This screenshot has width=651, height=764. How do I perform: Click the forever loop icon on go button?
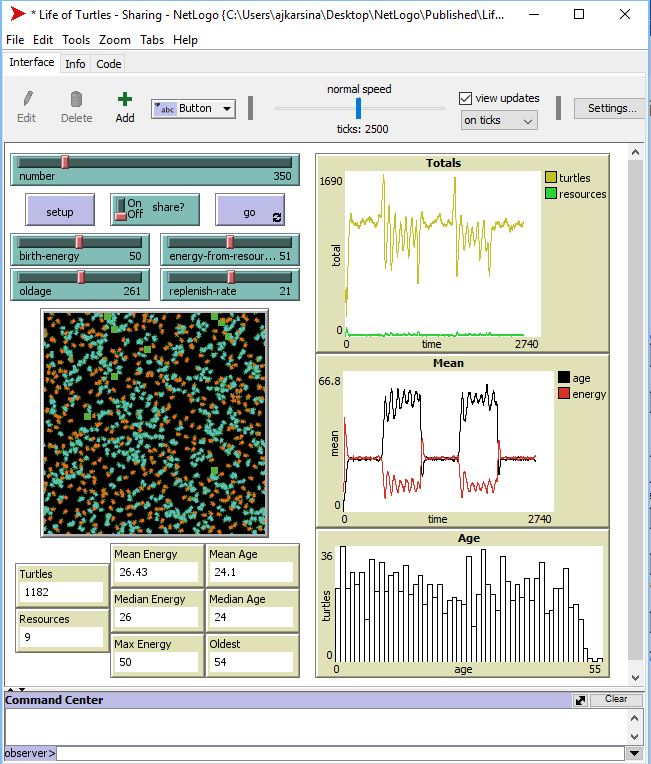pyautogui.click(x=277, y=216)
